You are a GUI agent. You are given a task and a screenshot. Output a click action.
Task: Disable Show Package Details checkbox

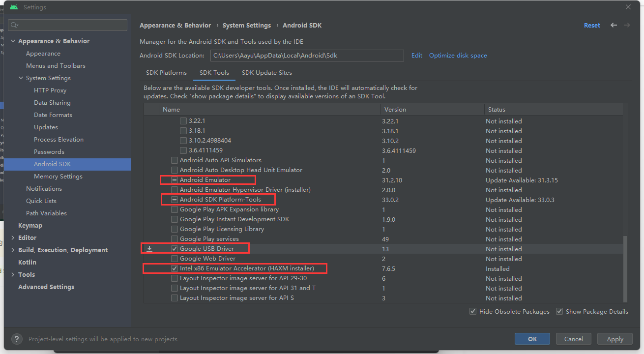point(559,311)
